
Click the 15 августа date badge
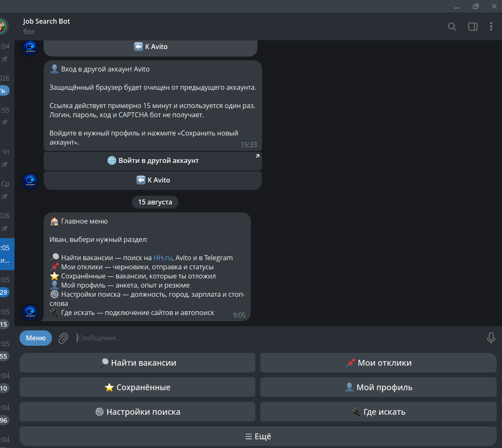coord(155,202)
